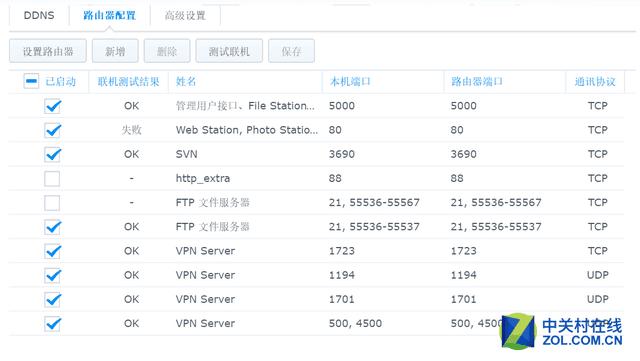Click the 失败 test result for port 80

pos(131,130)
